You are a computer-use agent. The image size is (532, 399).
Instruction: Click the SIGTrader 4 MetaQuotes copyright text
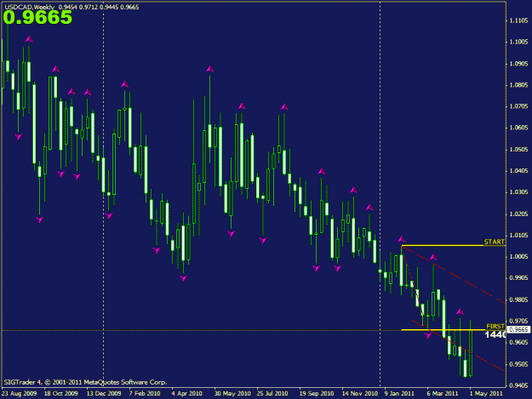pos(85,382)
